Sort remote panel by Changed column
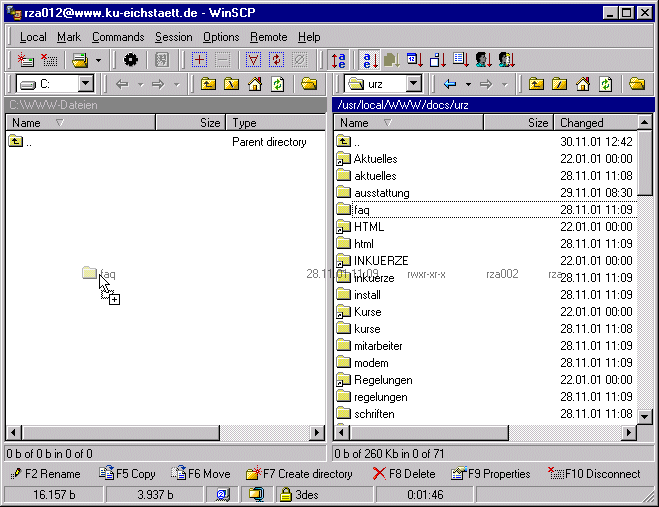This screenshot has width=659, height=507. (x=595, y=123)
